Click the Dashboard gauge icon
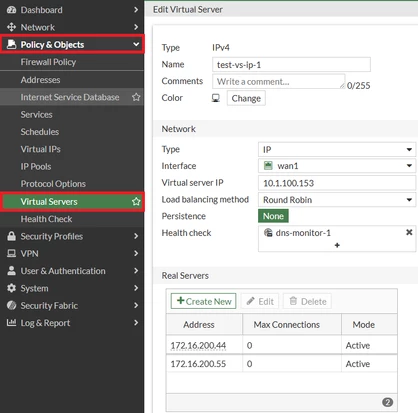418x413 pixels. [11, 10]
